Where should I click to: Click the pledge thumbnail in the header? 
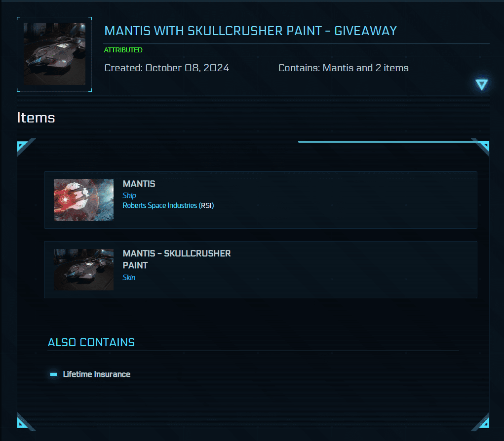(x=54, y=54)
